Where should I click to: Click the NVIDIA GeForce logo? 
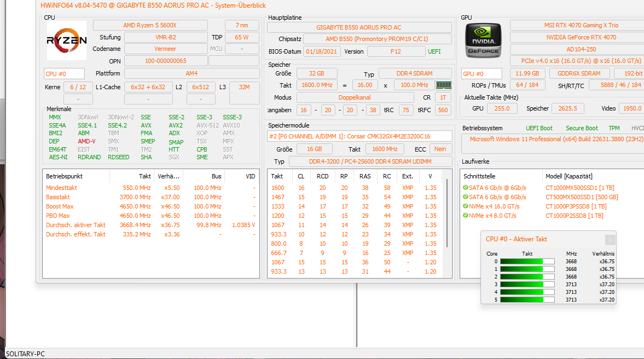pos(483,40)
